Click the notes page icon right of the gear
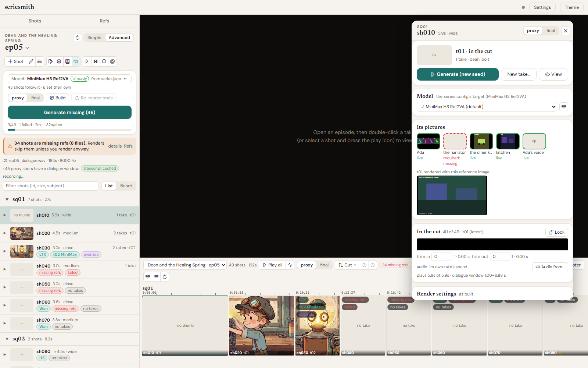The height and width of the screenshot is (368, 588). pos(67,61)
